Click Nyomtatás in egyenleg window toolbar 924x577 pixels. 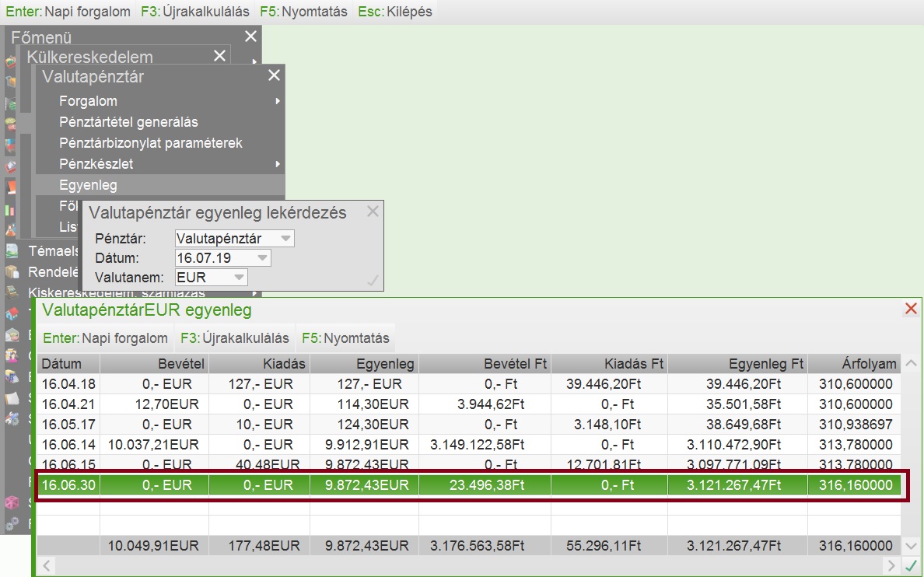[x=345, y=338]
